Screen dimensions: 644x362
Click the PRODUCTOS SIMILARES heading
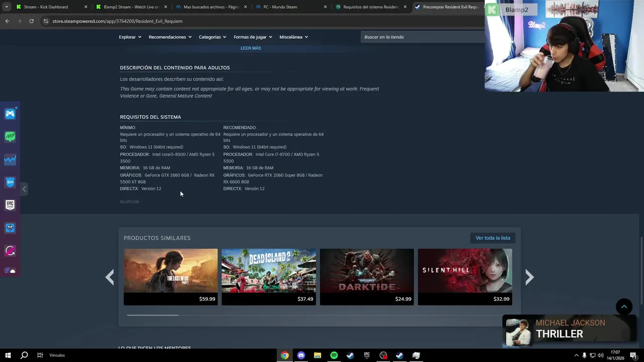(157, 238)
